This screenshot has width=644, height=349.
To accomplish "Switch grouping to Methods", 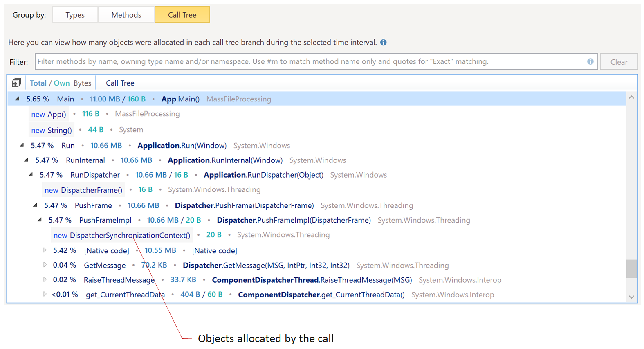I will point(126,15).
